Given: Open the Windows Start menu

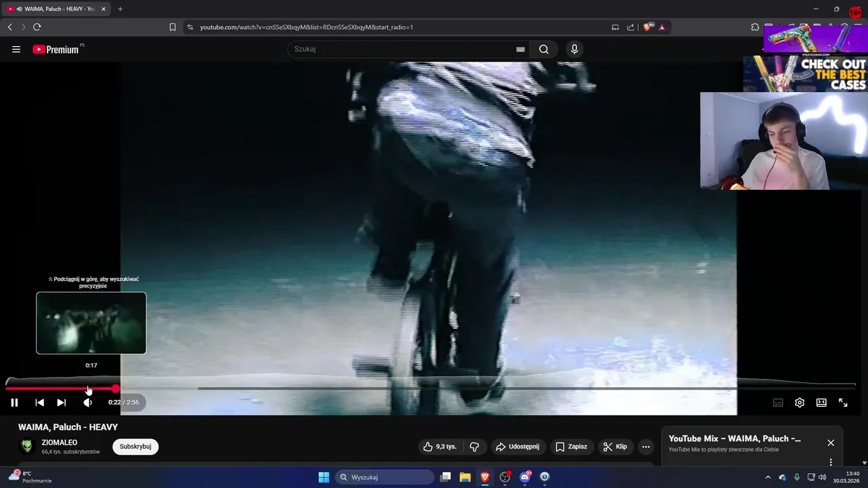Looking at the screenshot, I should (323, 477).
